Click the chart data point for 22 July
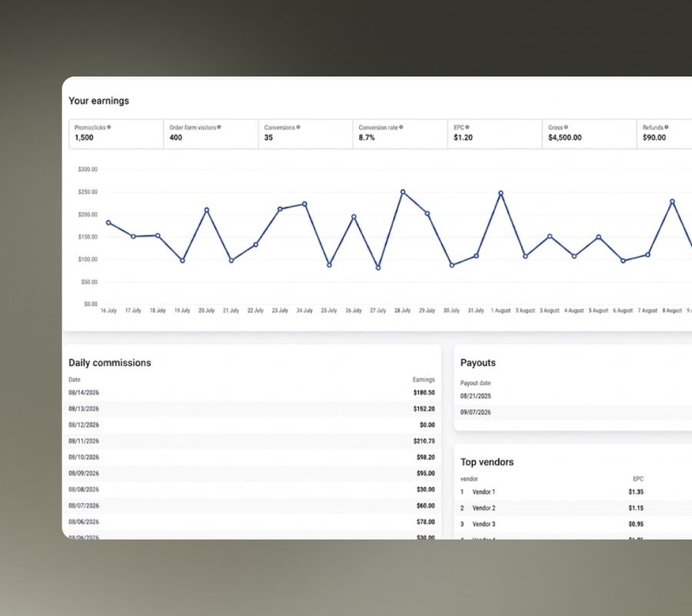Image resolution: width=692 pixels, height=616 pixels. pos(255,245)
